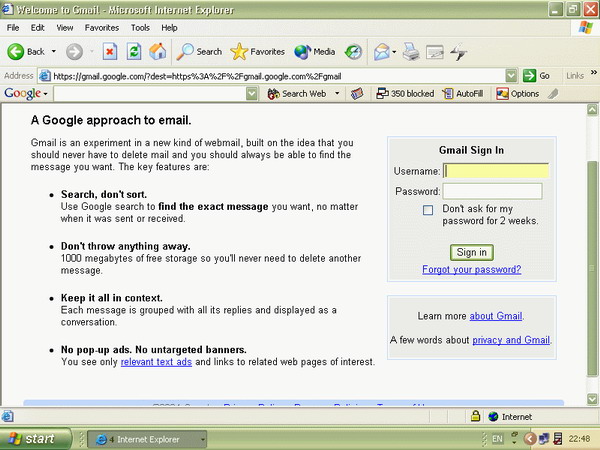This screenshot has width=600, height=450.
Task: Click the Edit page toolbar icon
Action: (435, 52)
